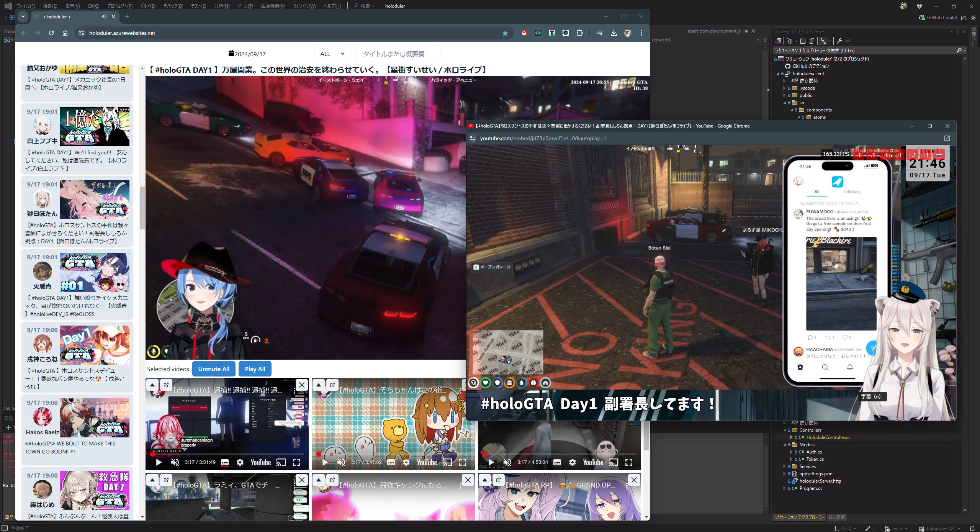The image size is (980, 532).
Task: Open Chrome Downloads from the toolbar
Action: click(614, 33)
